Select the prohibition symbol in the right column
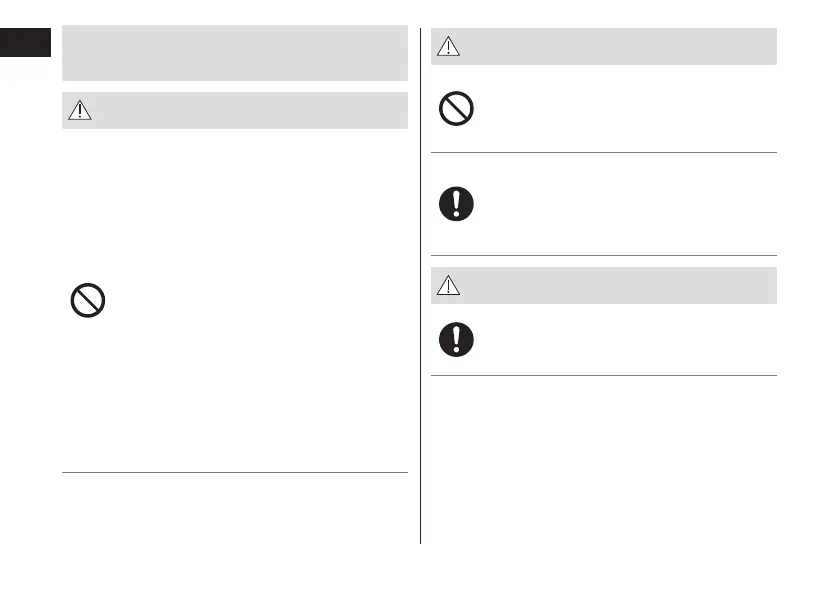Viewport: 839px width, 595px height. tap(456, 108)
